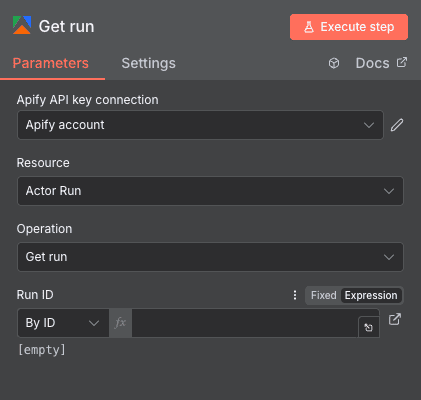Image resolution: width=421 pixels, height=400 pixels.
Task: Click the Get run node title
Action: coord(67,27)
